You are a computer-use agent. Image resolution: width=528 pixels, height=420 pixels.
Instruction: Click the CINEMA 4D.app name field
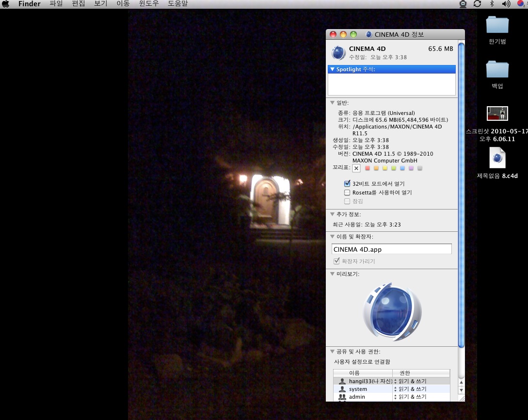[x=392, y=249]
